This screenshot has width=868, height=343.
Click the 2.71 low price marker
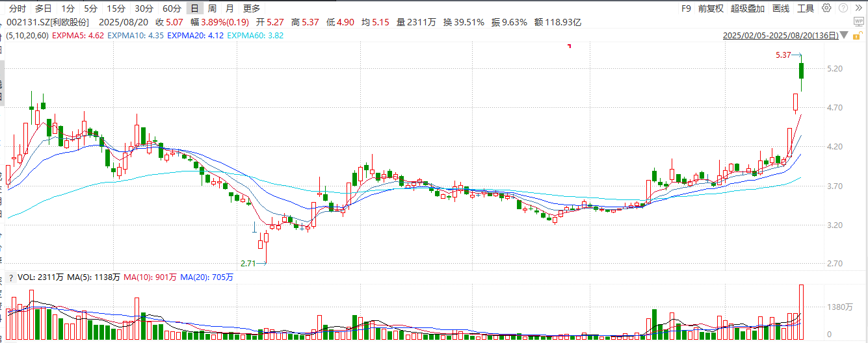(x=248, y=264)
